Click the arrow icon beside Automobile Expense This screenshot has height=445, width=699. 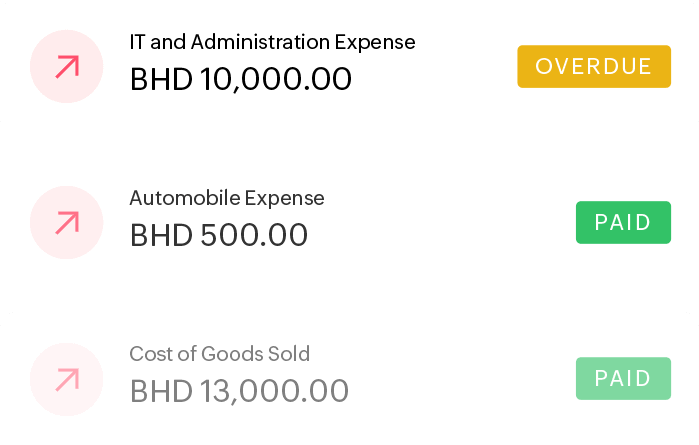coord(67,223)
